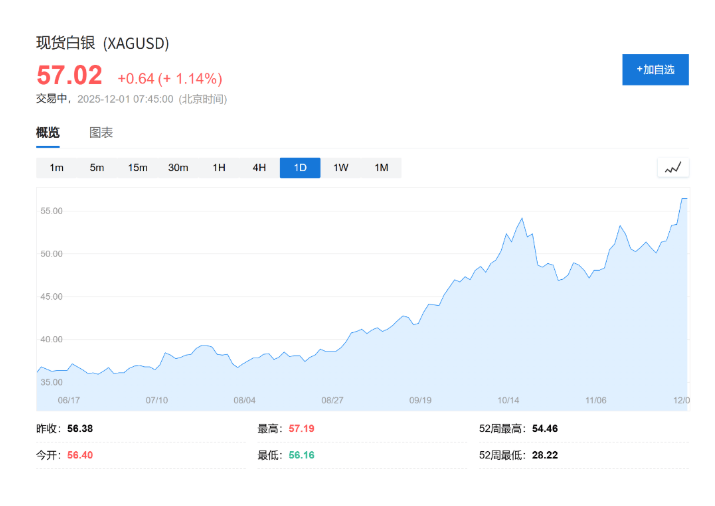715x506 pixels.
Task: Set chart interval to 15m
Action: click(x=137, y=168)
